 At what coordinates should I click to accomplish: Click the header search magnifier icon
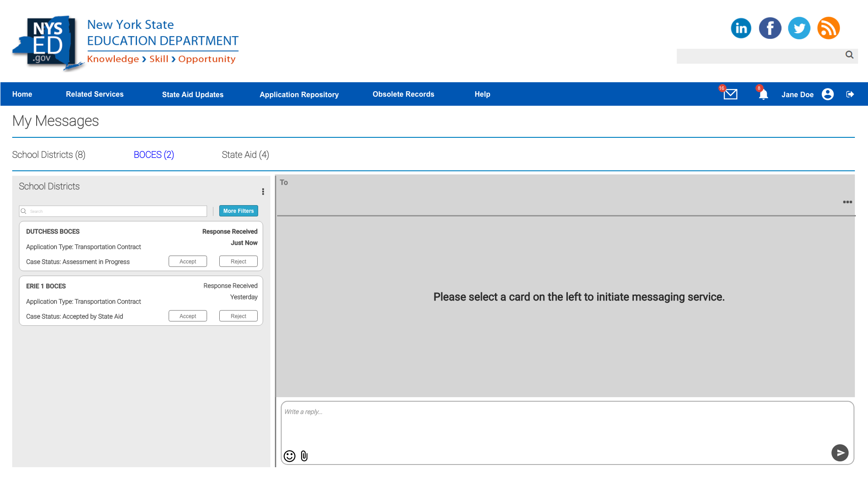tap(849, 55)
